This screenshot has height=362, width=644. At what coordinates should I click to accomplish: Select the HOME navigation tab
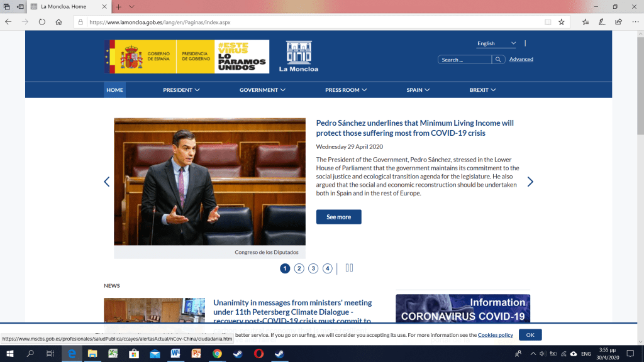point(114,90)
